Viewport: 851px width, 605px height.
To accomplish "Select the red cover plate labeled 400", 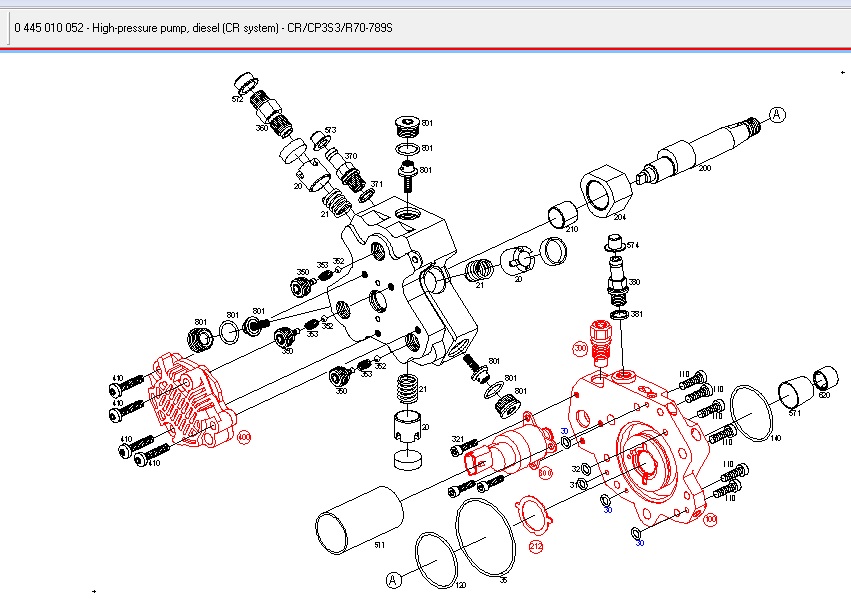I will (x=192, y=398).
